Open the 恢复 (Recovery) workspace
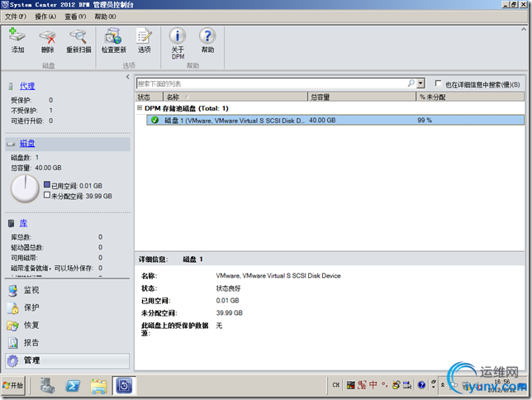The image size is (532, 400). coord(31,326)
